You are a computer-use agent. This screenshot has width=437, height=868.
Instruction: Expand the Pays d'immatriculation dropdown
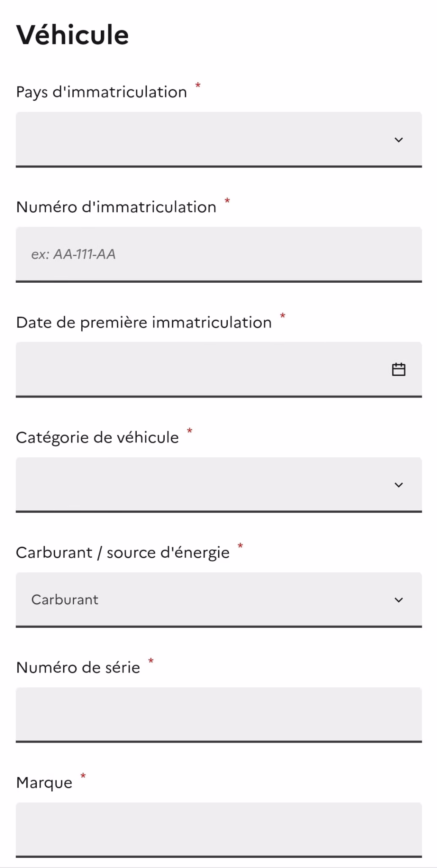[x=219, y=139]
